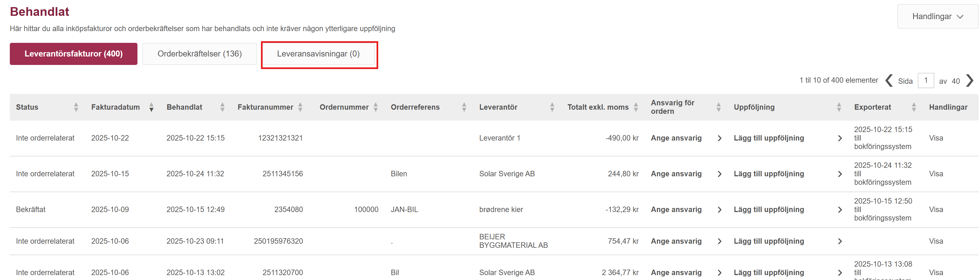
Task: Sort by Fakturanummer column sort arrows
Action: coord(300,107)
